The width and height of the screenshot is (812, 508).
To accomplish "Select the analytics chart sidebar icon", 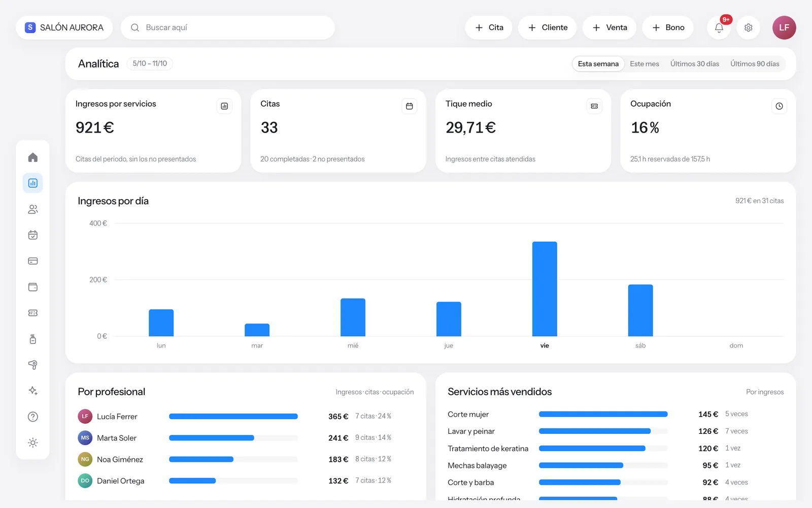I will coord(33,183).
